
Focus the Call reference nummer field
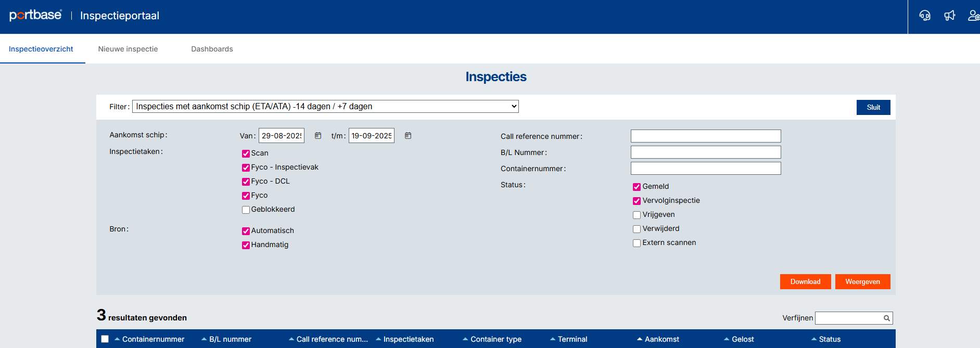pyautogui.click(x=706, y=136)
